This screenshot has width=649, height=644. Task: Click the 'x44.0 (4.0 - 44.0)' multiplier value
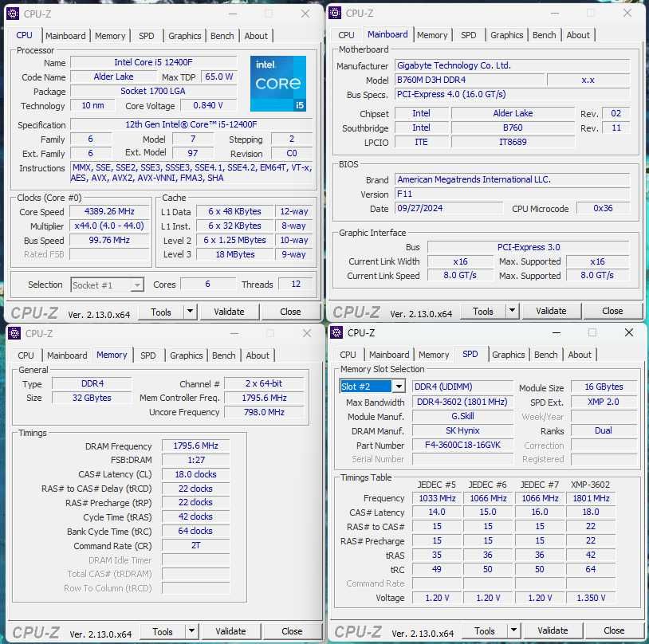coord(110,226)
